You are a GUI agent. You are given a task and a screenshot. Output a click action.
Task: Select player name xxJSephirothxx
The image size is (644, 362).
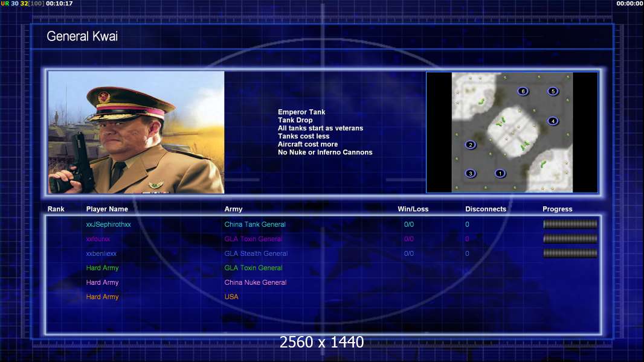point(109,224)
